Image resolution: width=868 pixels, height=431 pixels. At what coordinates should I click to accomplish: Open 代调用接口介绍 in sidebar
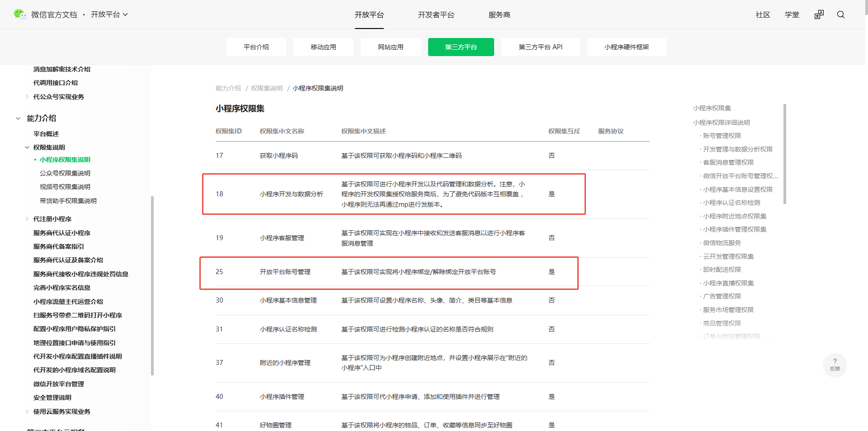pyautogui.click(x=56, y=83)
